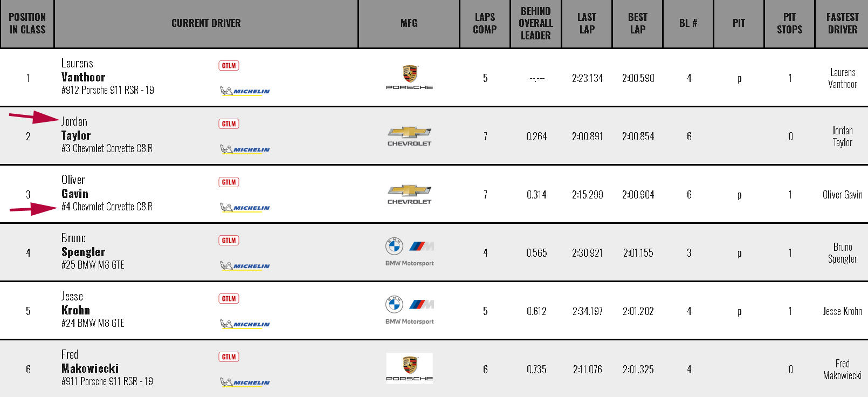Viewport: 868px width, 397px height.
Task: Click the Behind Overall Leader column header
Action: 536,24
